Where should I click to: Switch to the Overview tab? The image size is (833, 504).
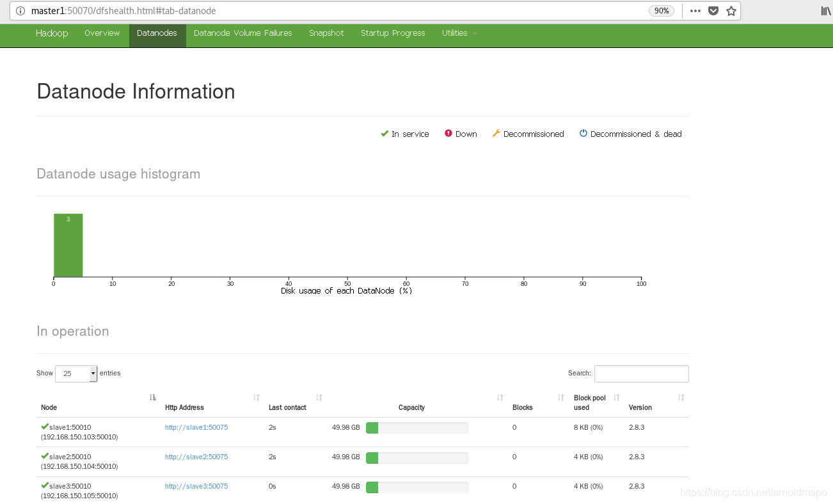[102, 33]
